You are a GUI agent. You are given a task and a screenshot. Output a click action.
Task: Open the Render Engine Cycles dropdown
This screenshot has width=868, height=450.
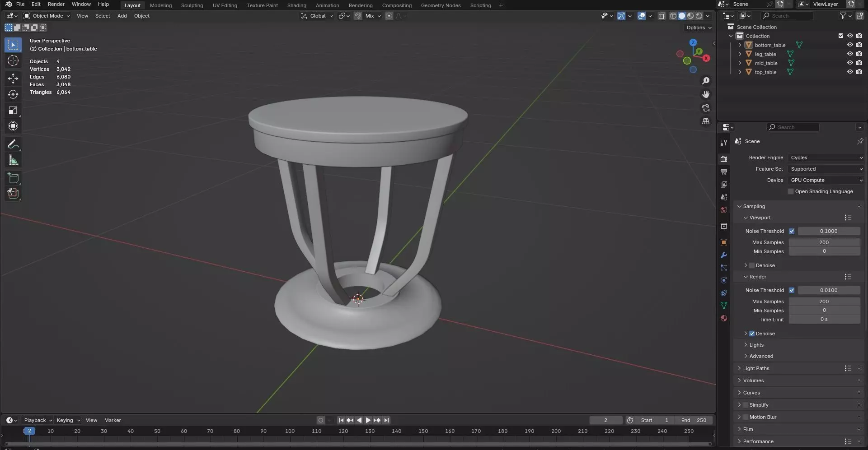826,158
